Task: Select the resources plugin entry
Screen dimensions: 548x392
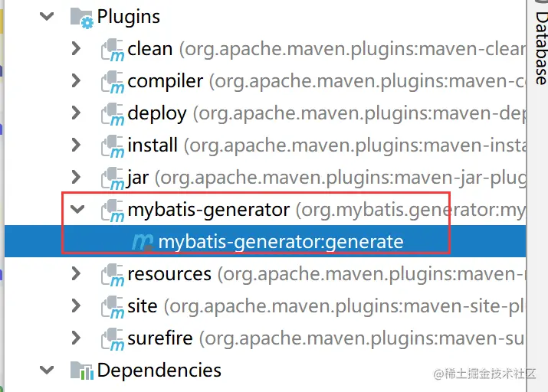Action: pos(169,274)
